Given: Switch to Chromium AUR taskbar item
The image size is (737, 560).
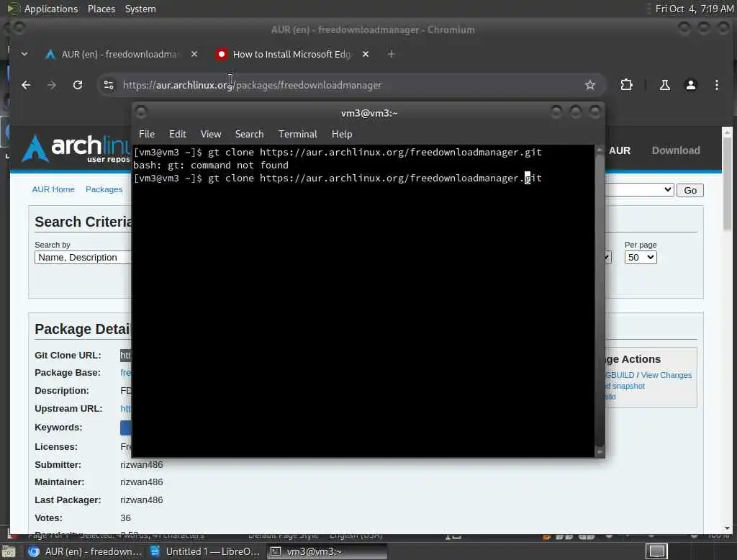Looking at the screenshot, I should click(85, 551).
